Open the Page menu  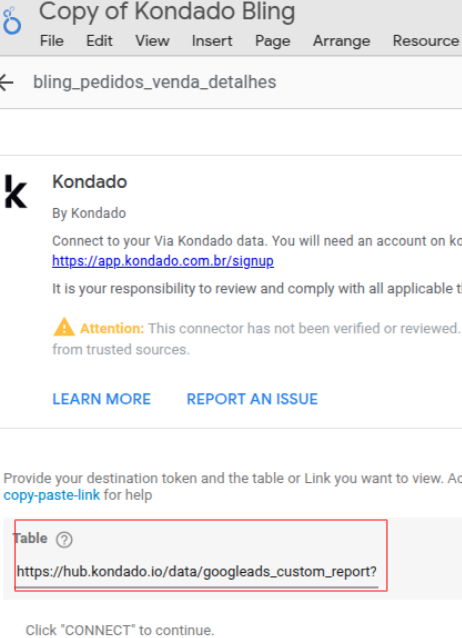(x=273, y=41)
